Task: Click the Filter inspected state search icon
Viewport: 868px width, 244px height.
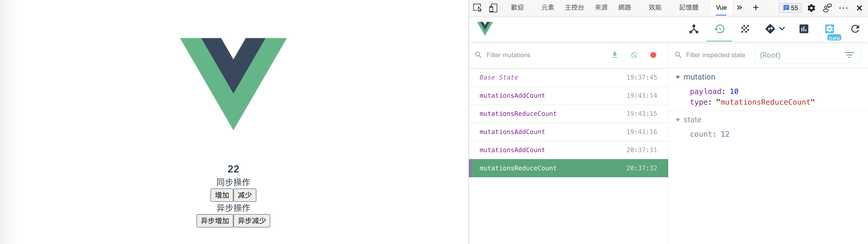Action: tap(678, 55)
